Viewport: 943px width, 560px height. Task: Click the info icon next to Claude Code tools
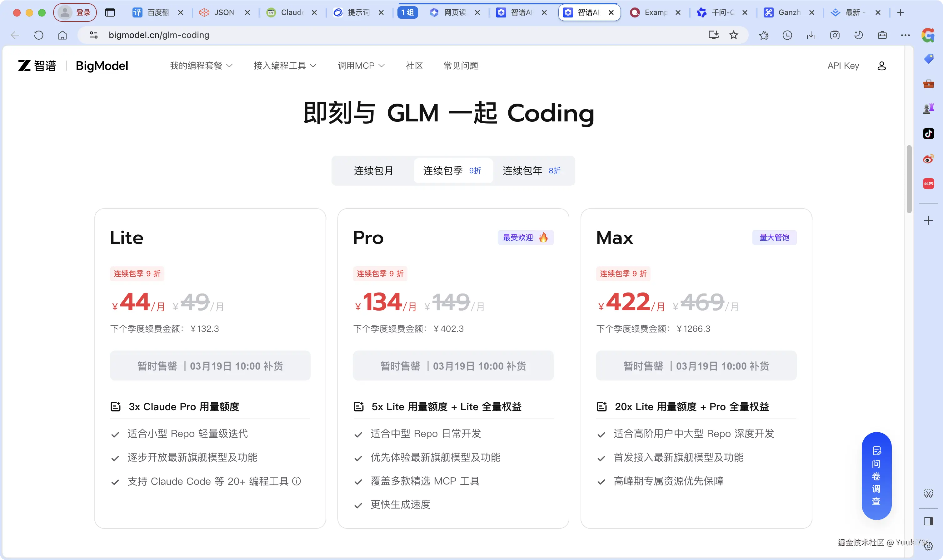pos(297,481)
